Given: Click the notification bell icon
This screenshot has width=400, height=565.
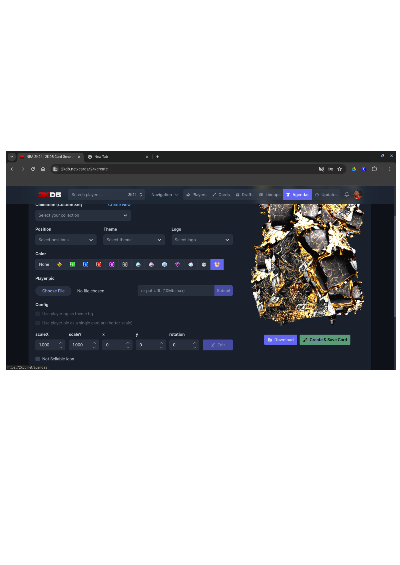Looking at the screenshot, I should click(347, 195).
